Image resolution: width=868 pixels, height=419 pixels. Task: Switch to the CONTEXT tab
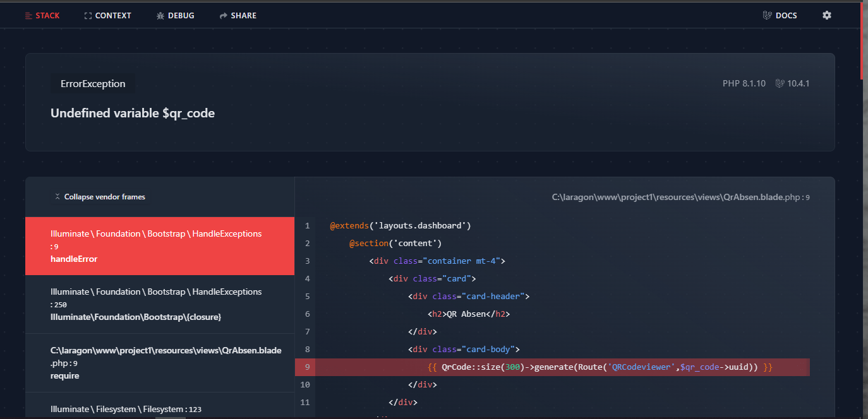tap(114, 15)
